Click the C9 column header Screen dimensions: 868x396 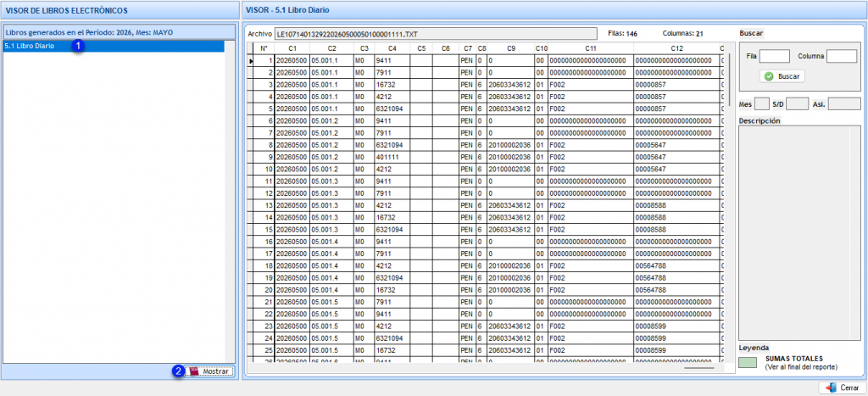(510, 48)
